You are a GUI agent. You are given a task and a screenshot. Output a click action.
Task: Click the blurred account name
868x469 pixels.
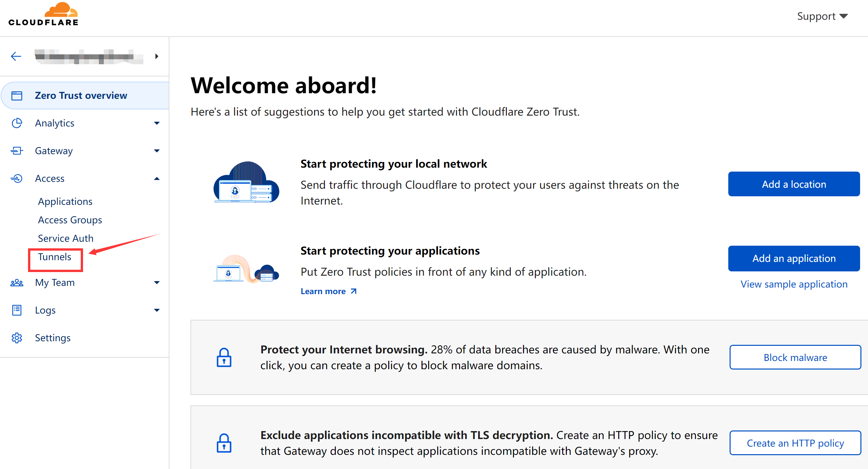89,56
